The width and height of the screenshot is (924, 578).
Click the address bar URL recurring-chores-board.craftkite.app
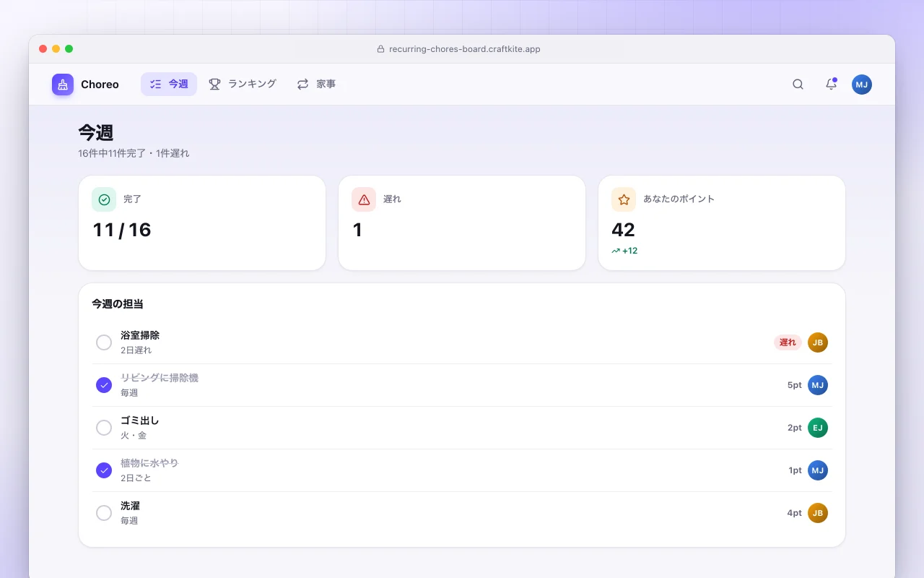(465, 49)
